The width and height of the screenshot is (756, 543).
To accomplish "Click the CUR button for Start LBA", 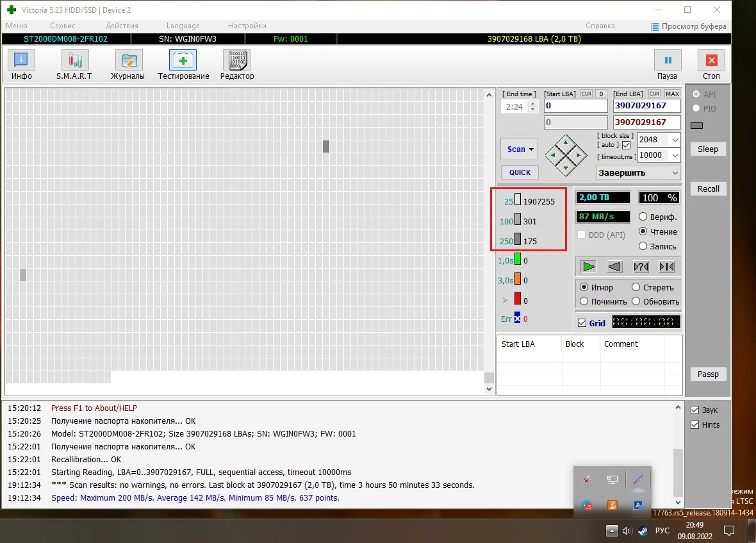I will click(x=586, y=94).
